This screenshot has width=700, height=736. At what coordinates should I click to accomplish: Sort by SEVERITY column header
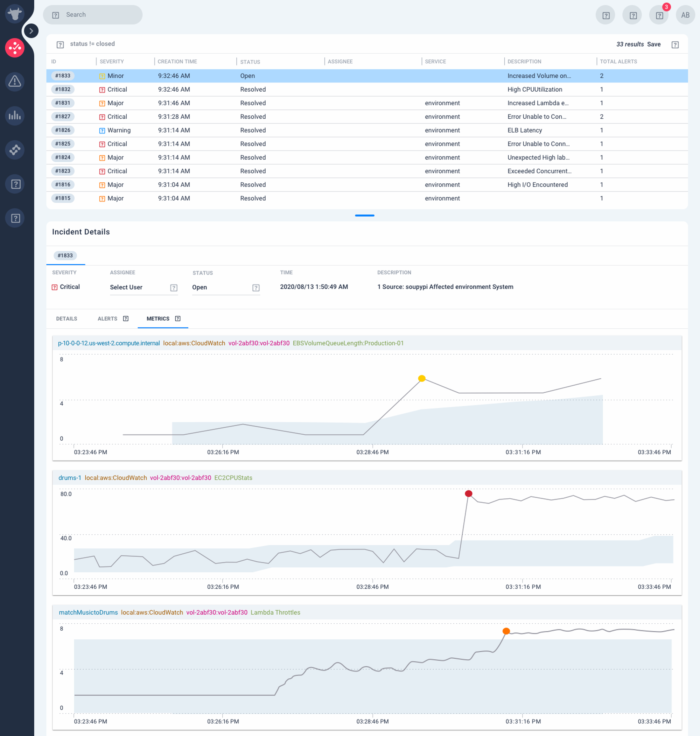(x=112, y=62)
